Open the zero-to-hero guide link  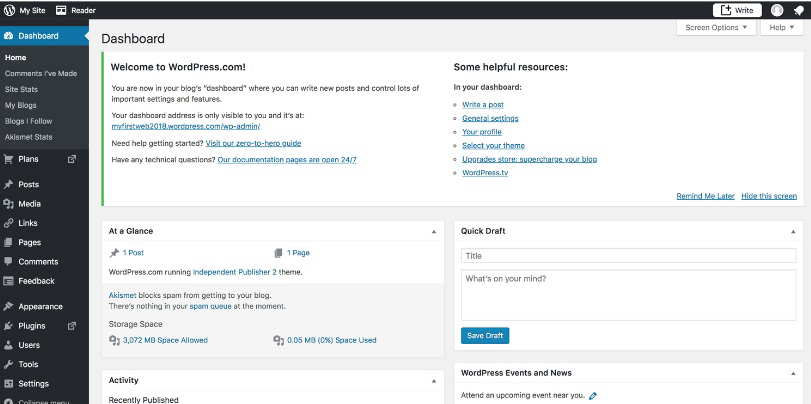(253, 143)
